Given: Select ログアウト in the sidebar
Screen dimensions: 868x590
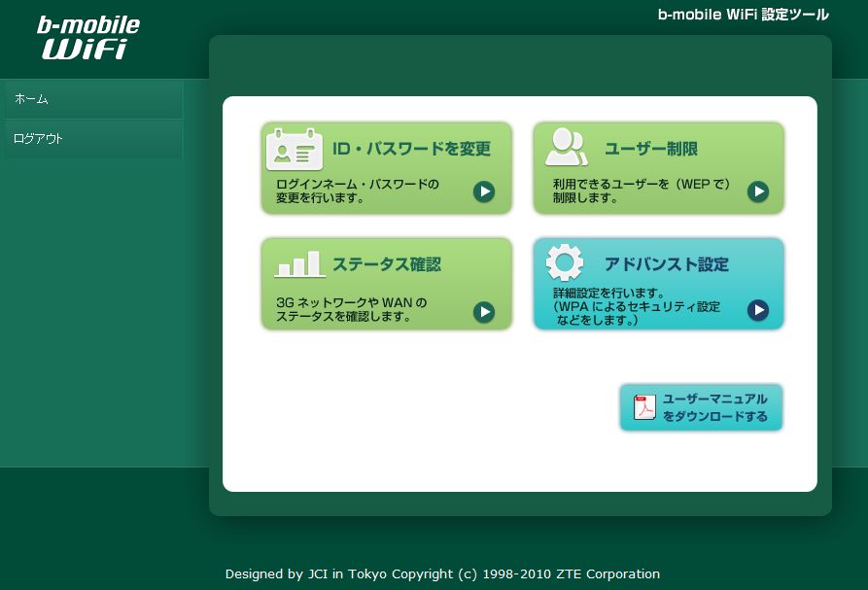Looking at the screenshot, I should tap(93, 138).
